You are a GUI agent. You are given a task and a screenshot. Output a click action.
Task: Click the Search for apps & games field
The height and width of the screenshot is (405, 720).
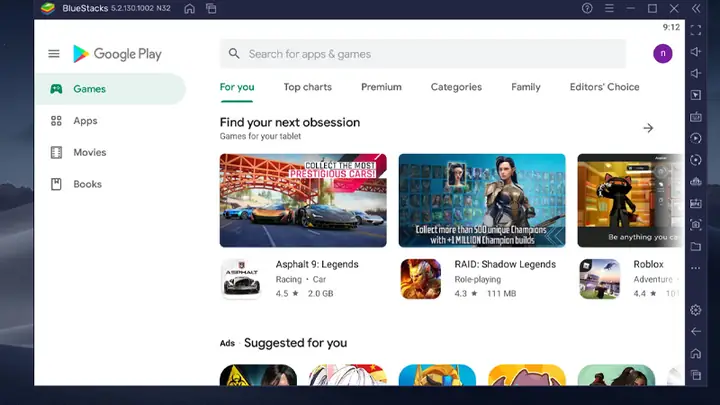[422, 54]
